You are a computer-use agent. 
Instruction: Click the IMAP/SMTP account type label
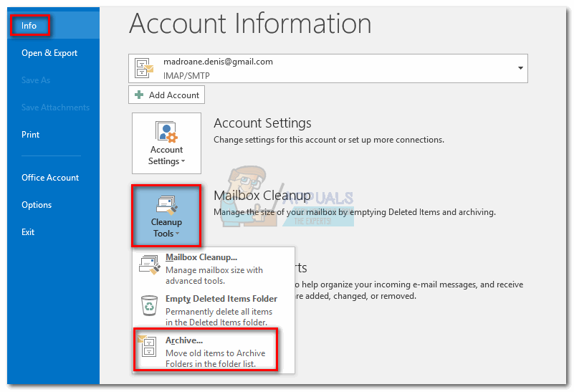(186, 76)
